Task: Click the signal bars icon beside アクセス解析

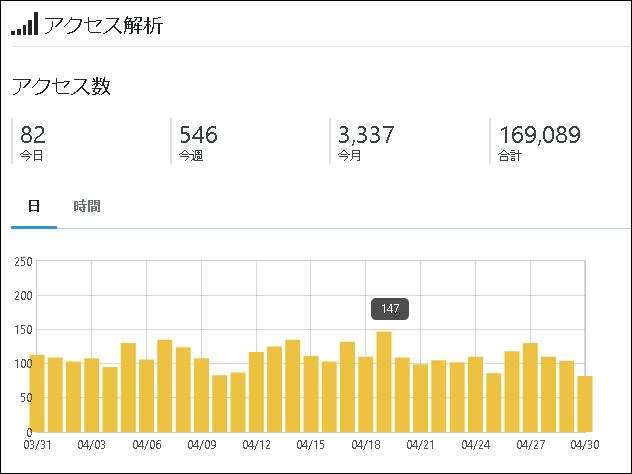Action: pyautogui.click(x=25, y=23)
